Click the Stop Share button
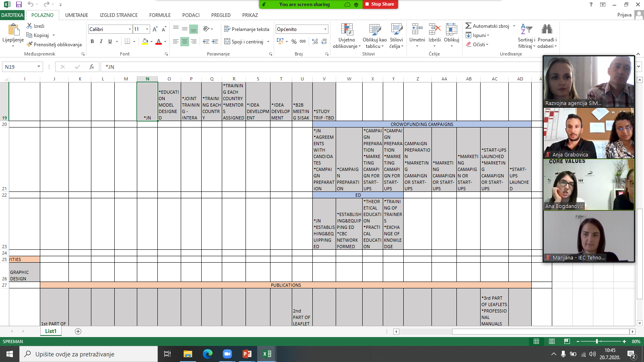The width and height of the screenshot is (644, 362). (380, 4)
